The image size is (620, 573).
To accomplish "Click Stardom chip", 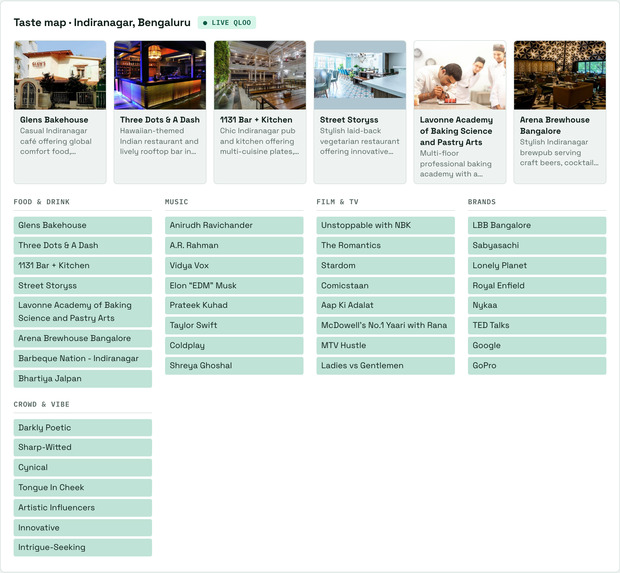I will click(386, 266).
